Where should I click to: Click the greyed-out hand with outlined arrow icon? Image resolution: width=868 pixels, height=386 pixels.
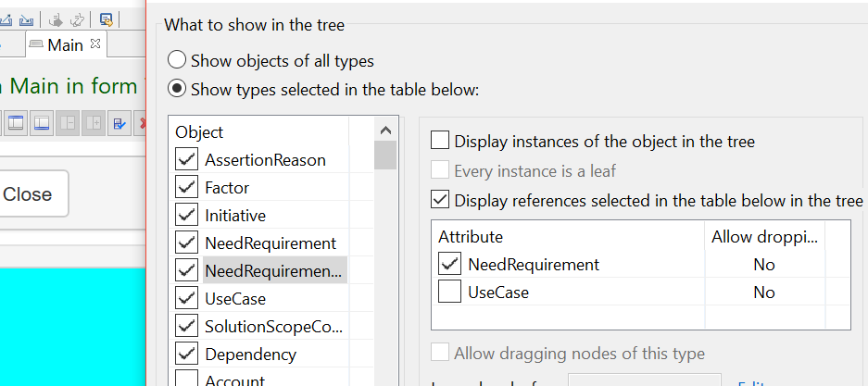[78, 20]
